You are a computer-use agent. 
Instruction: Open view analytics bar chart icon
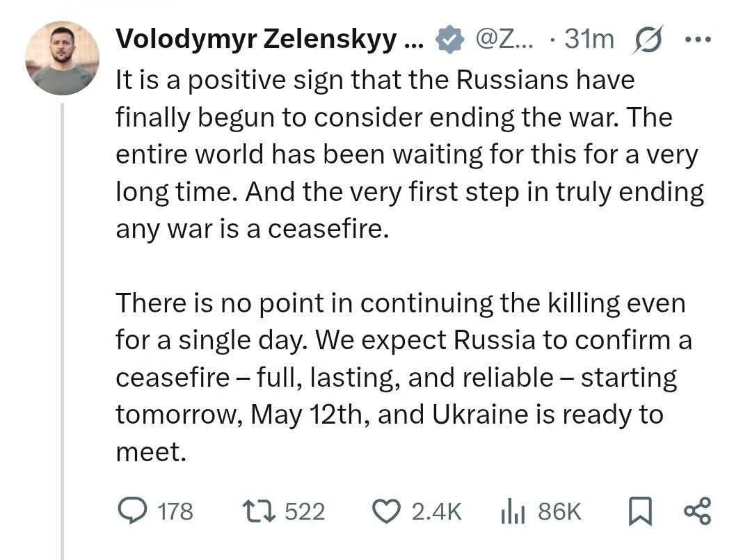[x=513, y=511]
